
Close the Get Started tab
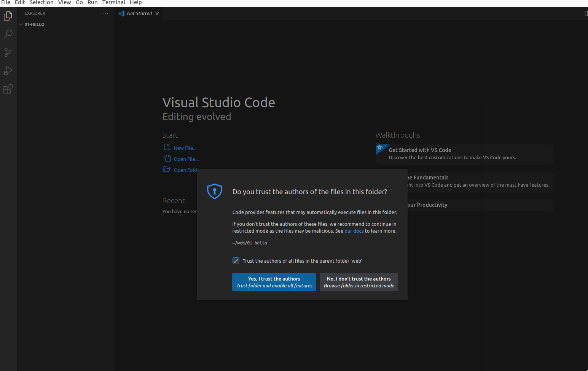[157, 14]
